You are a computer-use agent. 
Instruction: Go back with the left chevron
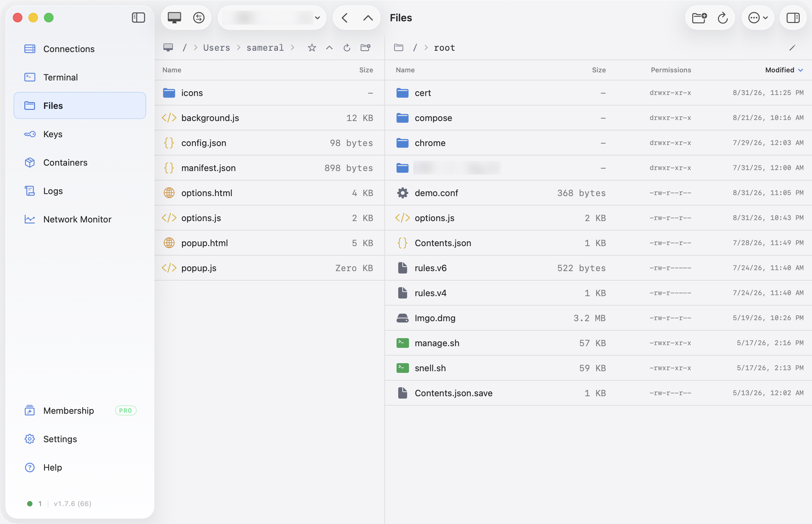tap(344, 18)
